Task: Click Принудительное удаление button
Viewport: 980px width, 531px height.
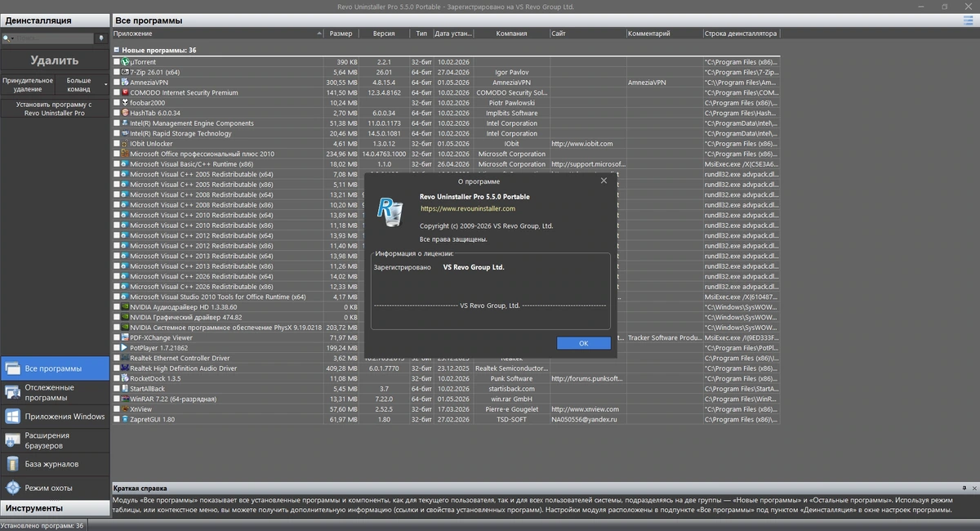Action: tap(28, 85)
